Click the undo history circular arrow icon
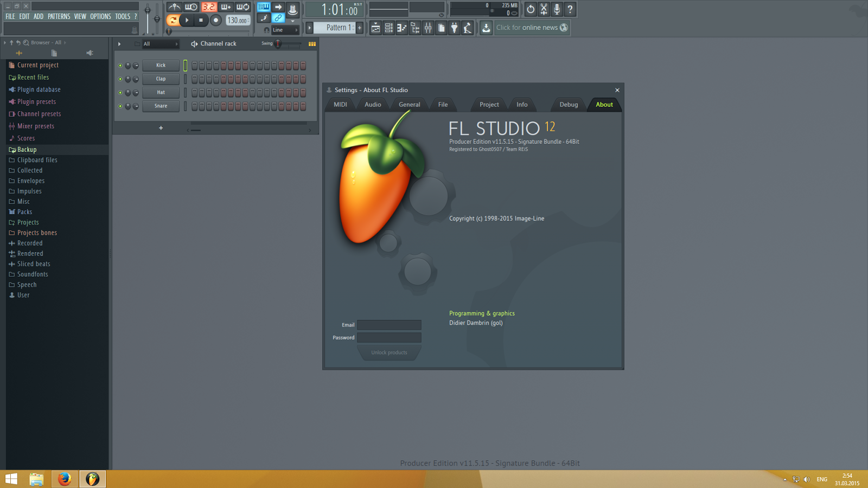Image resolution: width=868 pixels, height=488 pixels. (x=531, y=9)
